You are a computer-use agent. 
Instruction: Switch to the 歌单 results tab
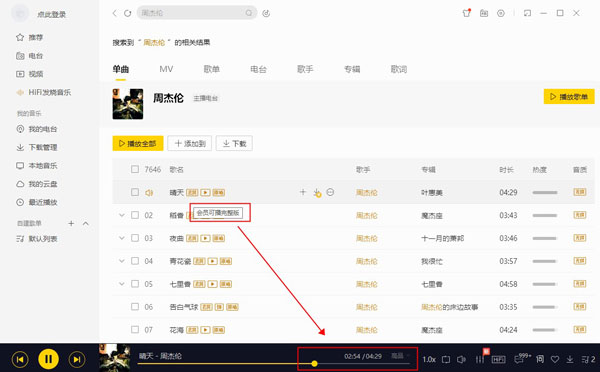pyautogui.click(x=212, y=69)
